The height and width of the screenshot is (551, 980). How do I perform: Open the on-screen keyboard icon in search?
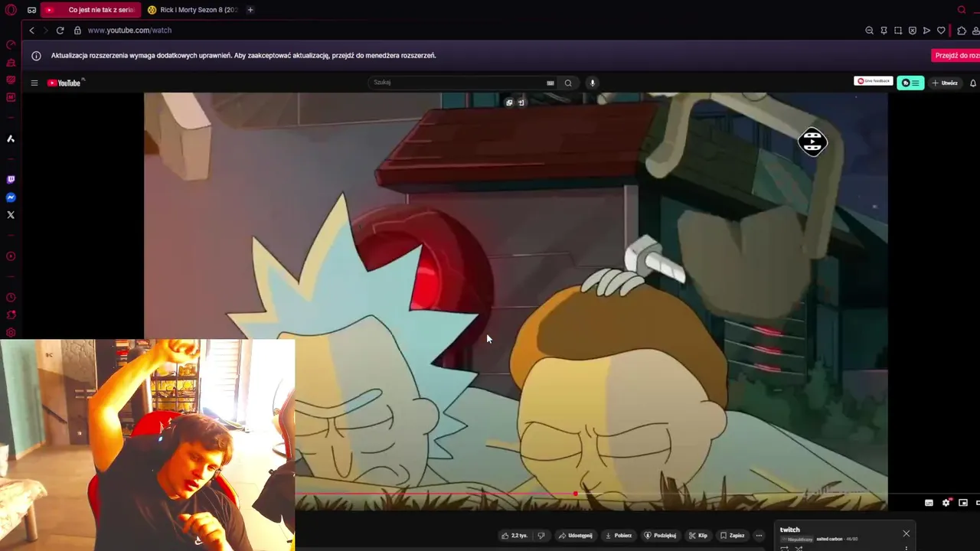point(550,83)
